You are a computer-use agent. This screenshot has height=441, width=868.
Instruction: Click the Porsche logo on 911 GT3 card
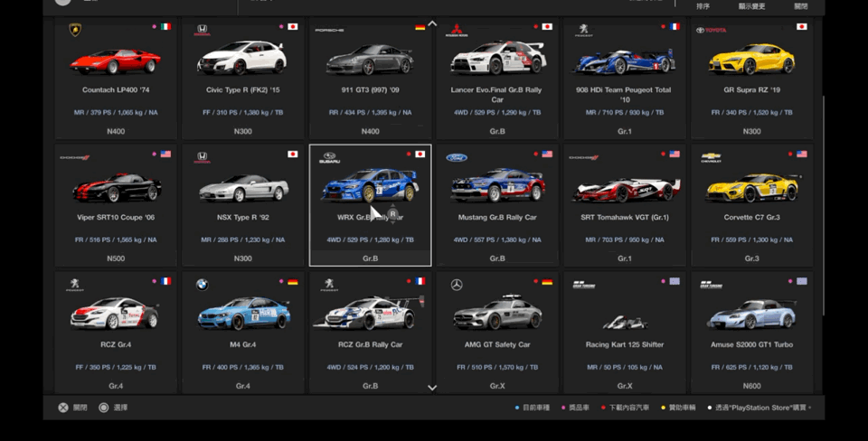(329, 30)
